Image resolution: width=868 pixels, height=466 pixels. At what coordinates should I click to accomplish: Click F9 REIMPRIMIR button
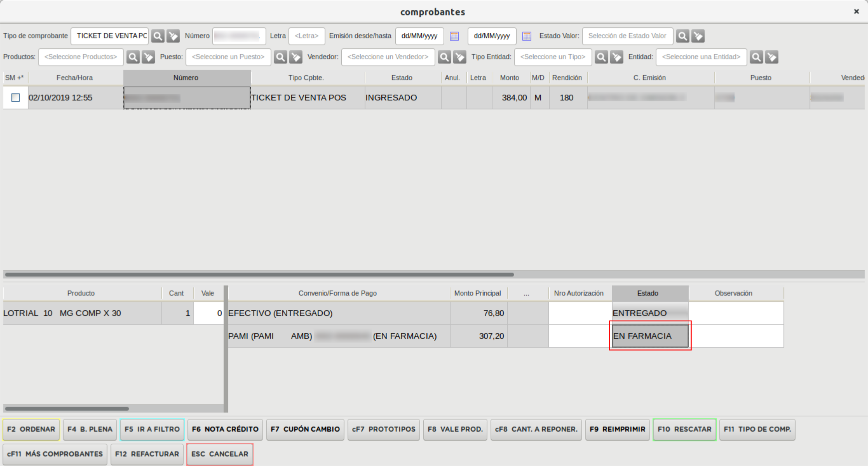[x=618, y=429]
